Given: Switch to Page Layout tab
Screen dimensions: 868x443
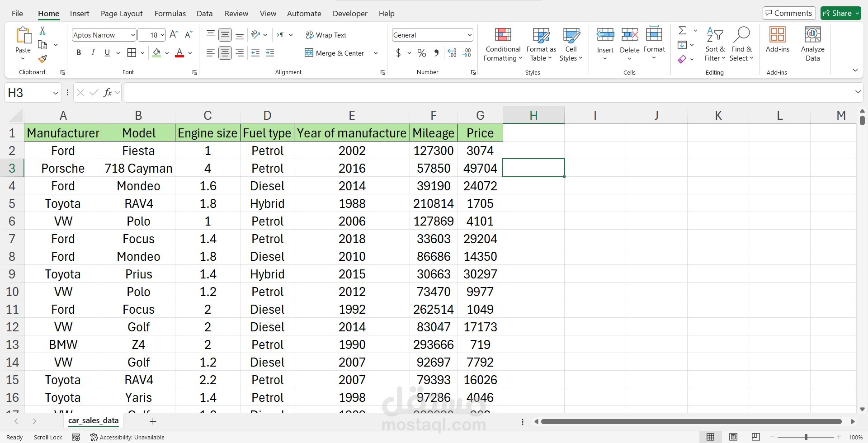Looking at the screenshot, I should click(122, 14).
